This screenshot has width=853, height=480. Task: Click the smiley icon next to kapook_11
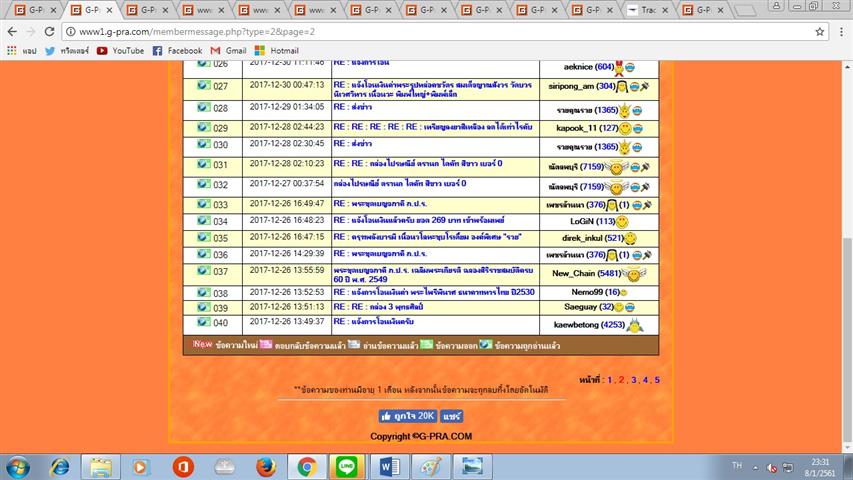tap(625, 129)
